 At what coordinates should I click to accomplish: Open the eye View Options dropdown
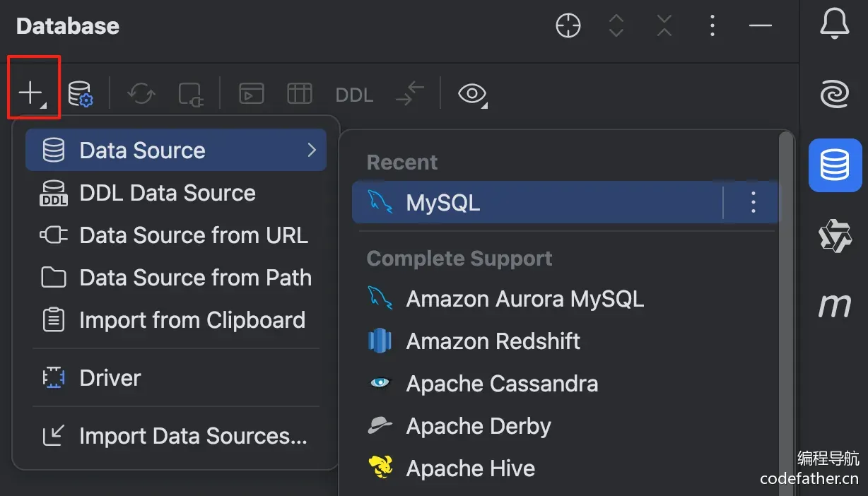point(473,94)
